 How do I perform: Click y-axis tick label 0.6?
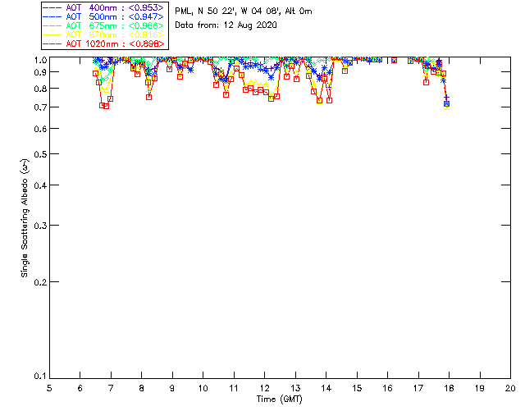point(40,129)
